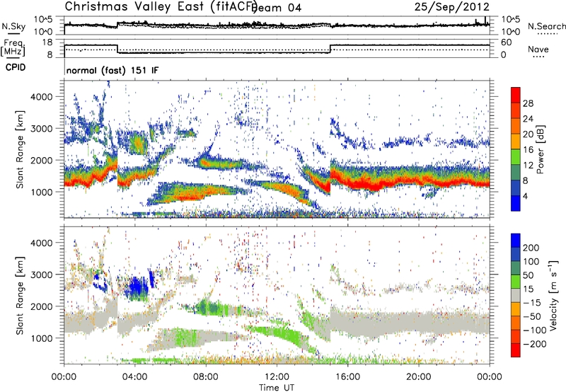Image resolution: width=566 pixels, height=392 pixels.
Task: Click the 'normal (fast) 151 IF' text
Action: tap(112, 71)
